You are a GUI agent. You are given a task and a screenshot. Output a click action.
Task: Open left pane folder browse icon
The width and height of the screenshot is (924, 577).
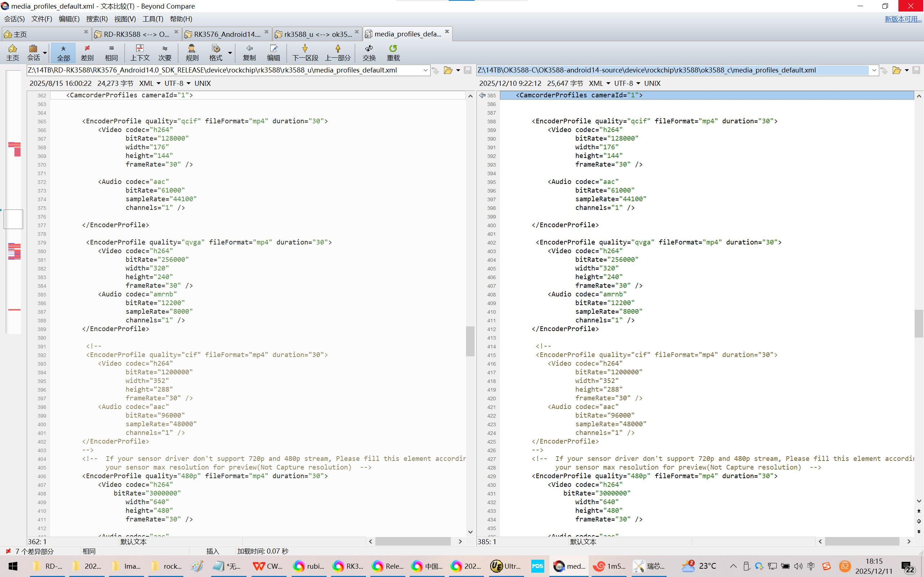(448, 70)
